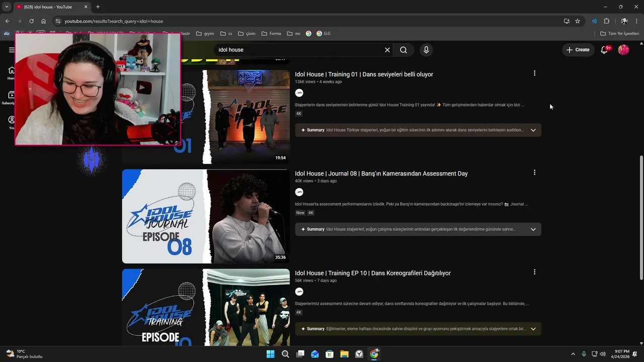
Task: Click the site info icon in address bar
Action: click(x=58, y=21)
